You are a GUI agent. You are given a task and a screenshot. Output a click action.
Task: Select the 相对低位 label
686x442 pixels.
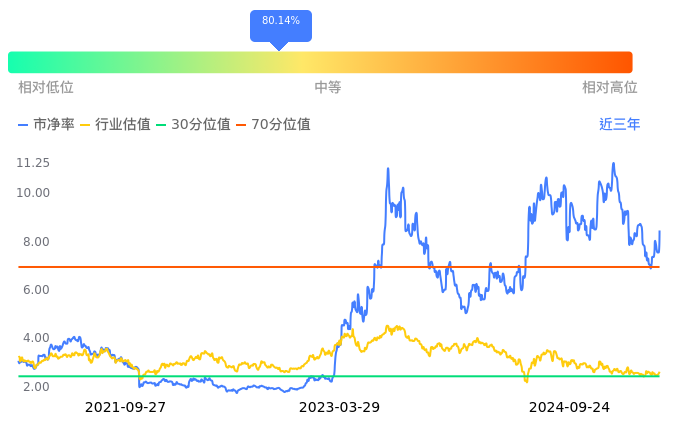pyautogui.click(x=46, y=88)
